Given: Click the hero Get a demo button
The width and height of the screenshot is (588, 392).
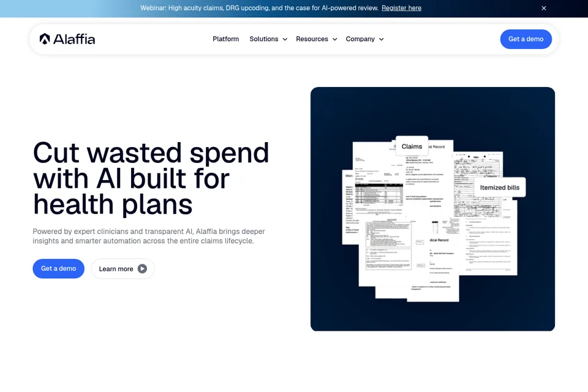Looking at the screenshot, I should 59,269.
